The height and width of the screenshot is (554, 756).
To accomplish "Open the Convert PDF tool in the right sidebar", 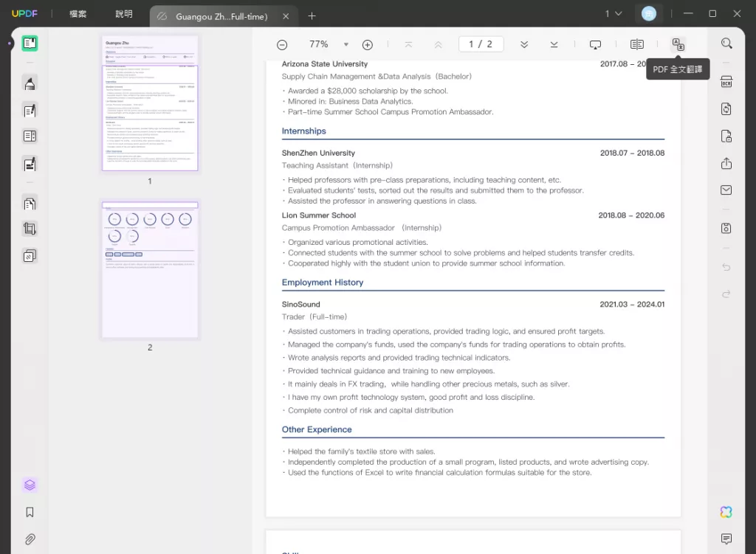I will click(726, 109).
